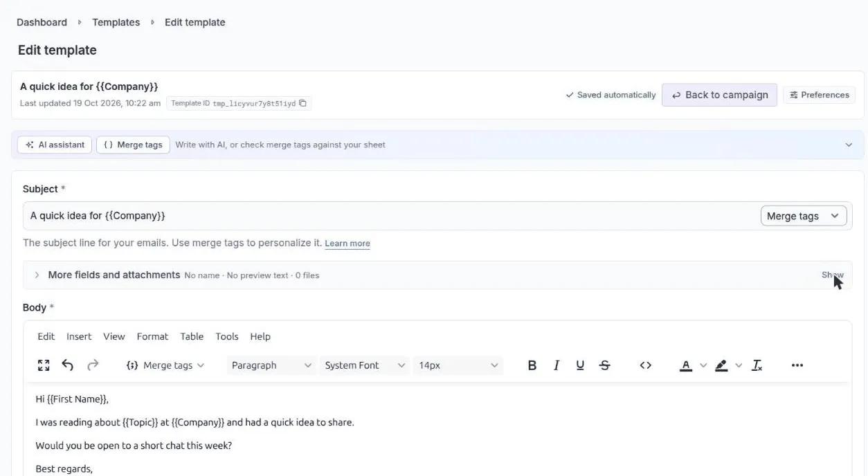868x476 pixels.
Task: Clear text formatting
Action: pos(757,365)
